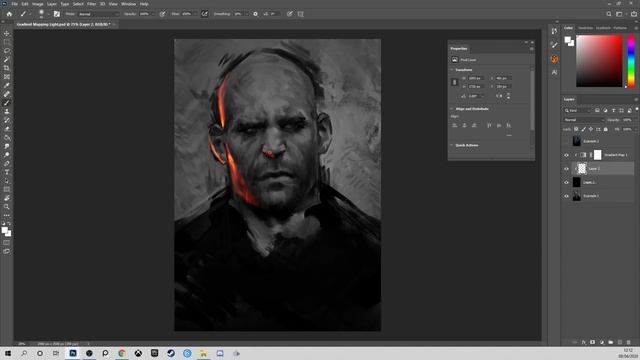The image size is (640, 360).
Task: Open the Layer menu
Action: 52,4
